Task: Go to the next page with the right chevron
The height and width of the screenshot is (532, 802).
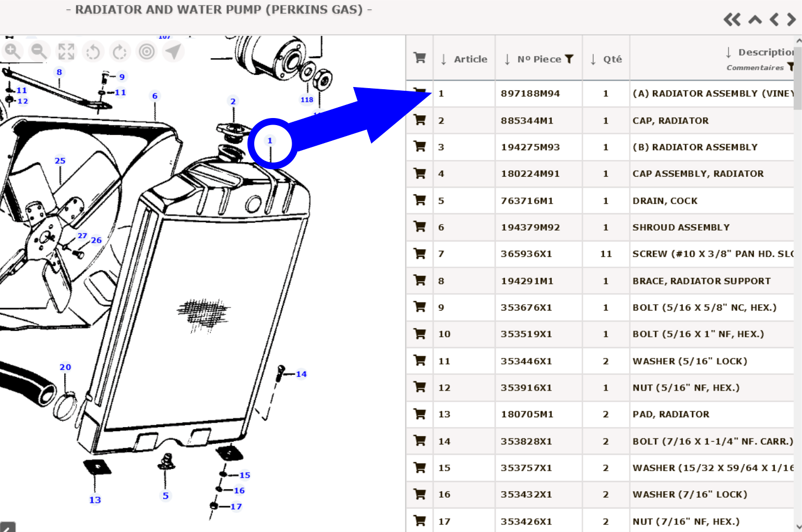Action: pyautogui.click(x=792, y=20)
